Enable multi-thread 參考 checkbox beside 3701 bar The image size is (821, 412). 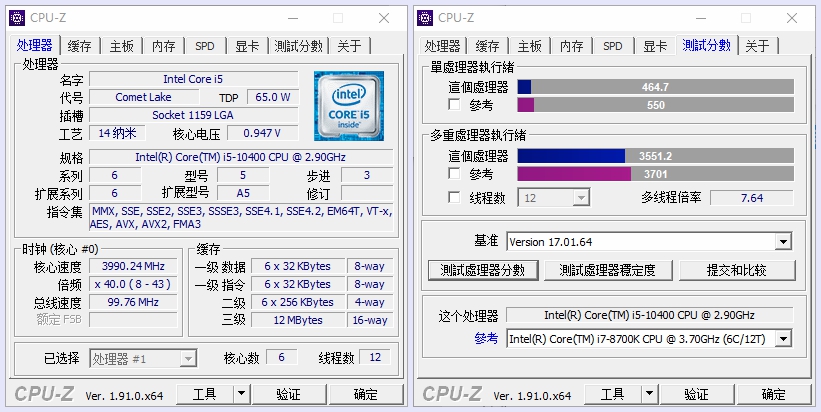[x=454, y=173]
